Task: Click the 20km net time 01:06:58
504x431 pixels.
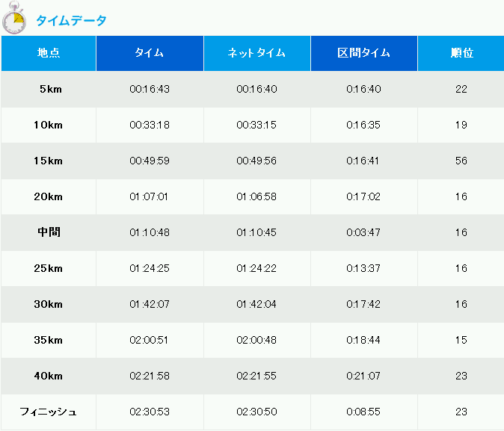Action: (256, 196)
